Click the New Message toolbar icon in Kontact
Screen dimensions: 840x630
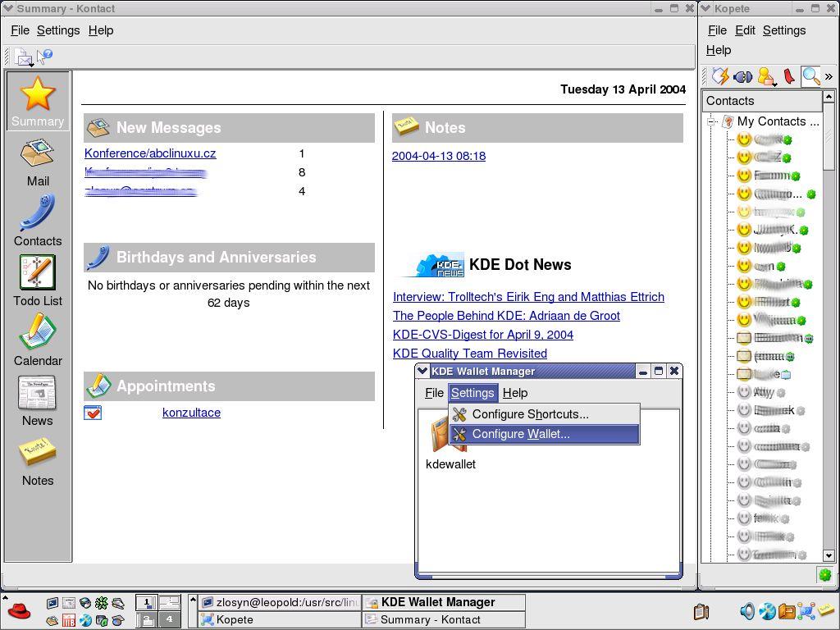23,57
